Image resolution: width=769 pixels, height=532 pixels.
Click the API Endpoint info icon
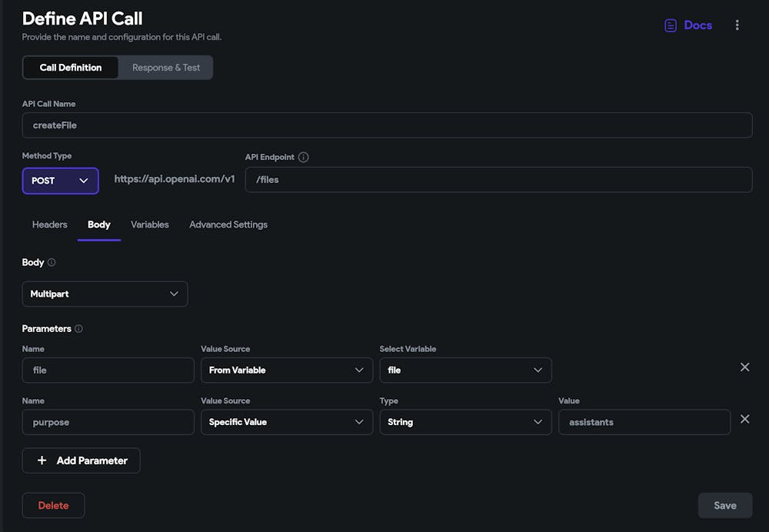(x=303, y=157)
